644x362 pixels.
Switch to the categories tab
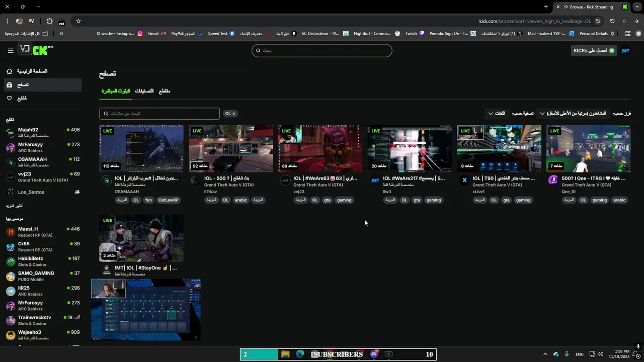pyautogui.click(x=144, y=91)
